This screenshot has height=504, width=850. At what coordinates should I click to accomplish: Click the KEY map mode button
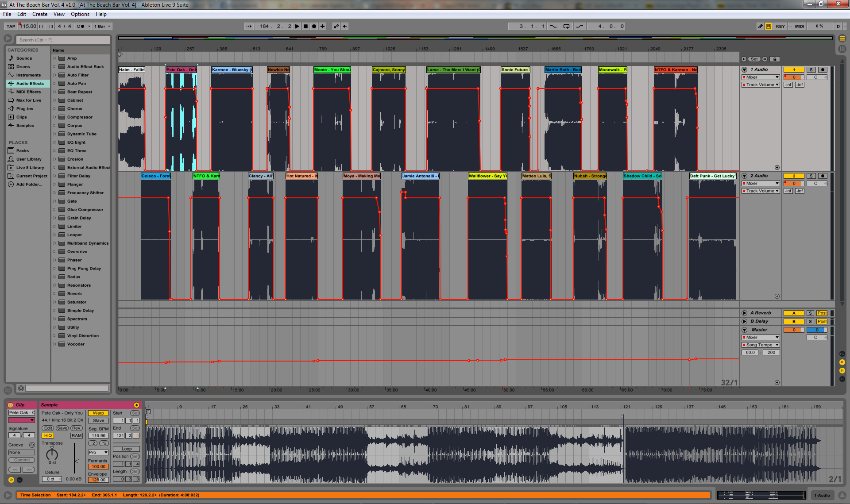pyautogui.click(x=780, y=27)
